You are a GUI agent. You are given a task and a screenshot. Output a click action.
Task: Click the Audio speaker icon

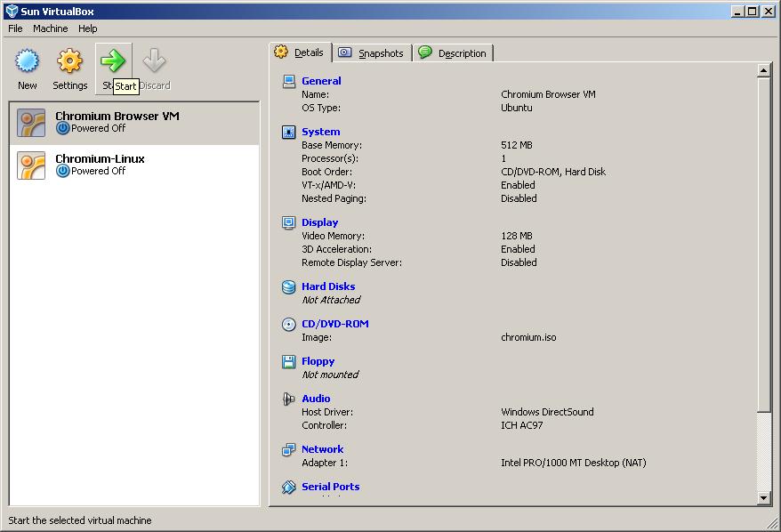coord(289,399)
